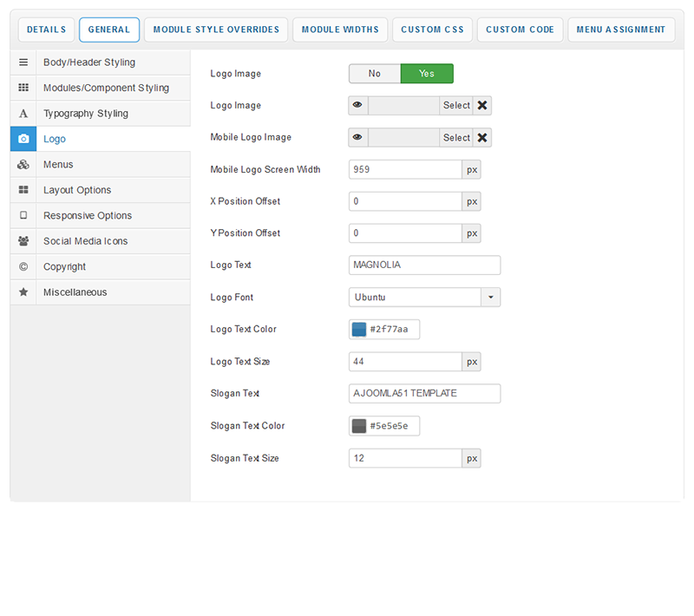Image resolution: width=694 pixels, height=616 pixels.
Task: Click the Layout Options icon in sidebar
Action: (x=23, y=190)
